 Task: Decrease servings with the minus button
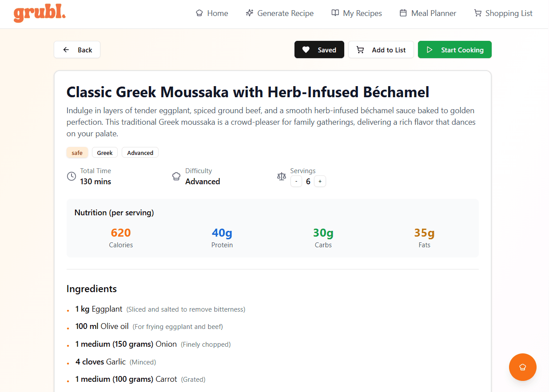tap(296, 181)
